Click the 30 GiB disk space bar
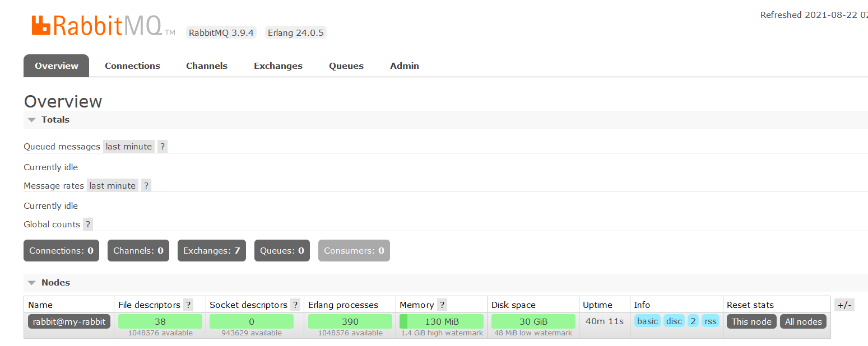This screenshot has width=868, height=346. tap(533, 321)
